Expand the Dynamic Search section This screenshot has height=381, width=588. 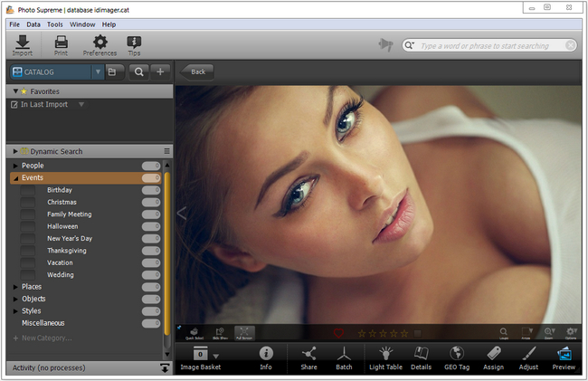coord(15,151)
